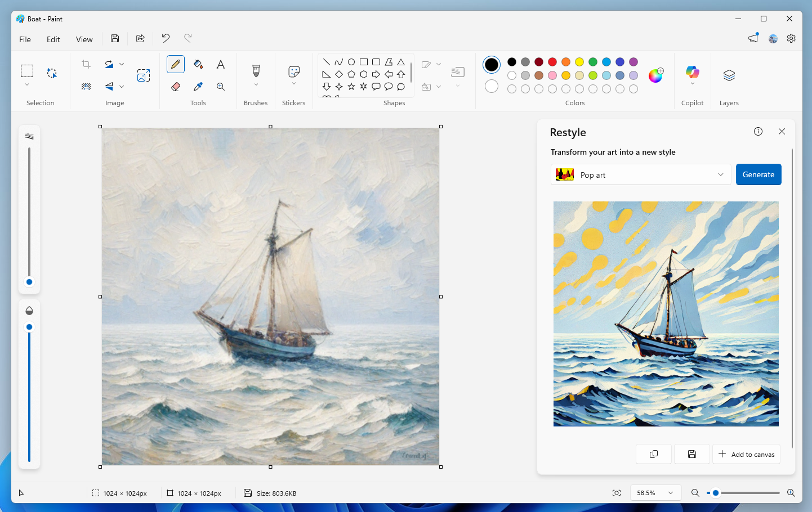Viewport: 812px width, 512px height.
Task: Select the Fill with color tool
Action: tap(198, 64)
